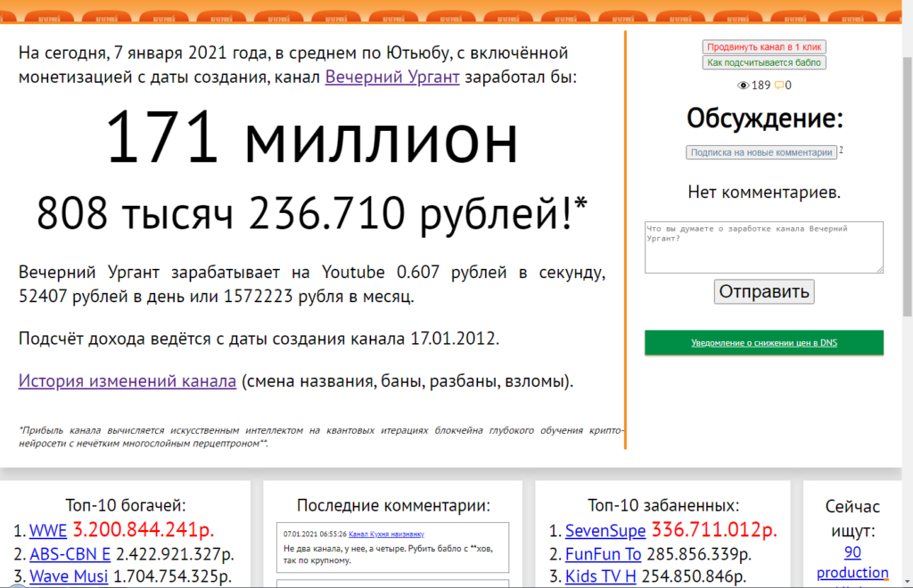Click the vertical page scrollbar
Viewport: 913px width, 588px height.
point(906,267)
